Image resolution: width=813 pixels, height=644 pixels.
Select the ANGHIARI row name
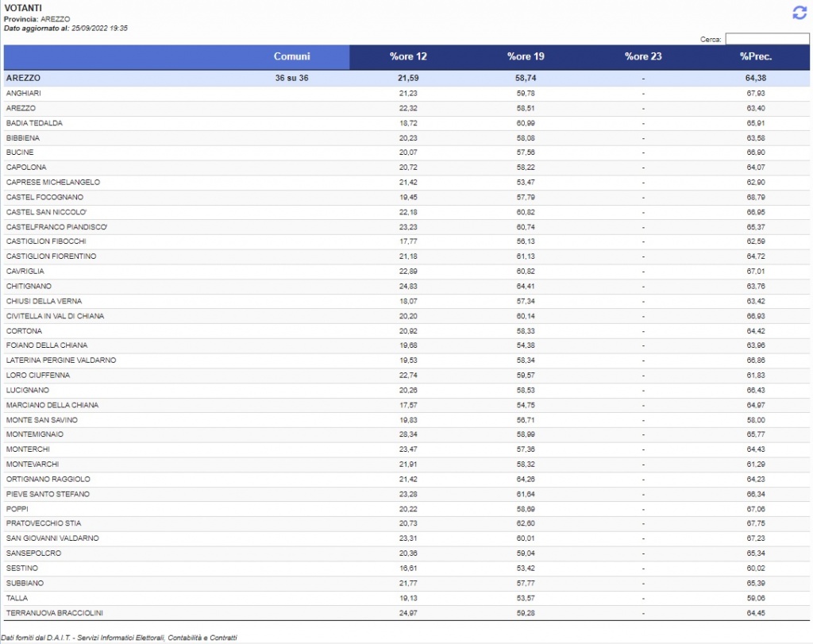(23, 94)
